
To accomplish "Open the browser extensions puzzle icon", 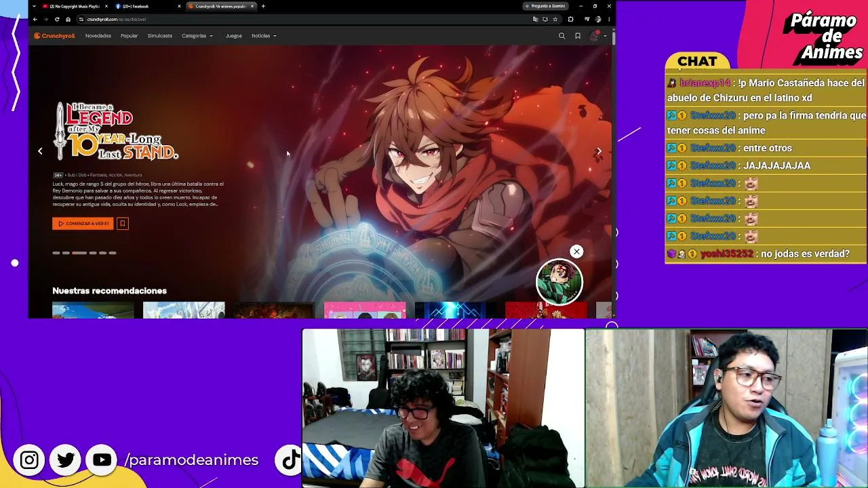I will [x=570, y=19].
